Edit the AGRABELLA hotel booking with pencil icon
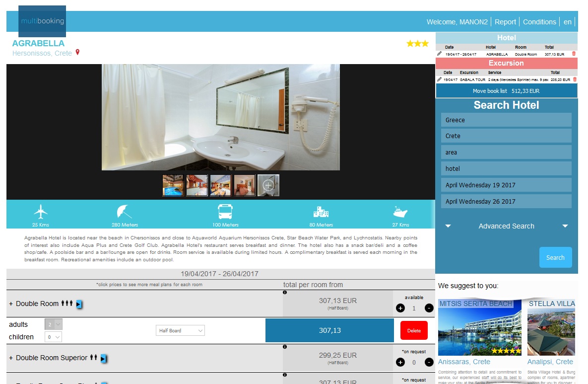 click(x=439, y=54)
